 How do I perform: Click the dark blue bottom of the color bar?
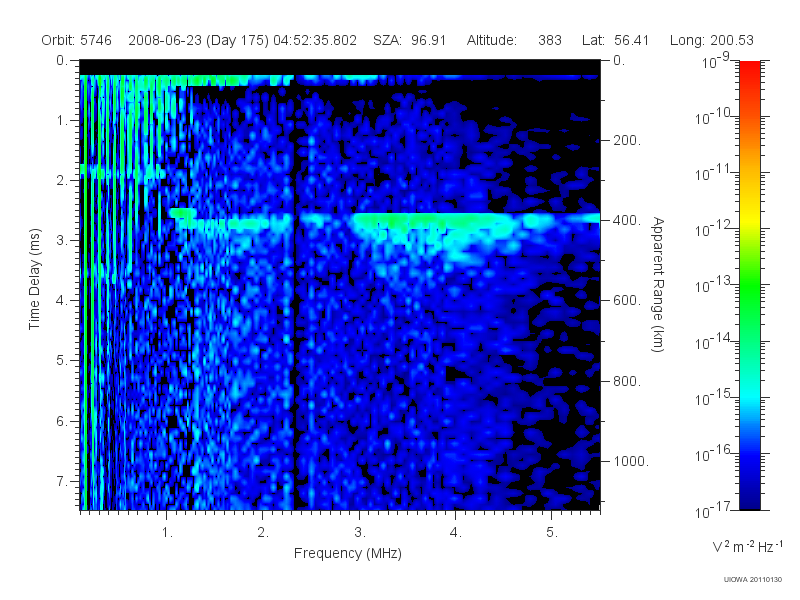pos(749,500)
